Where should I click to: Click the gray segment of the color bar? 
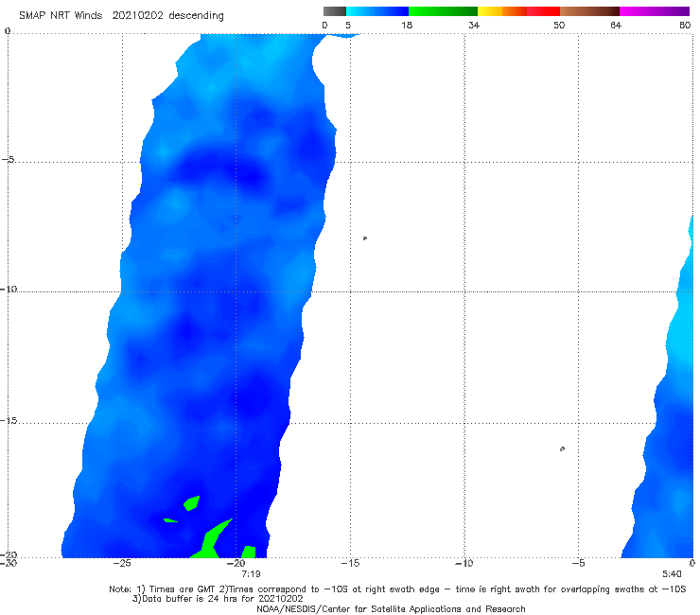point(334,11)
